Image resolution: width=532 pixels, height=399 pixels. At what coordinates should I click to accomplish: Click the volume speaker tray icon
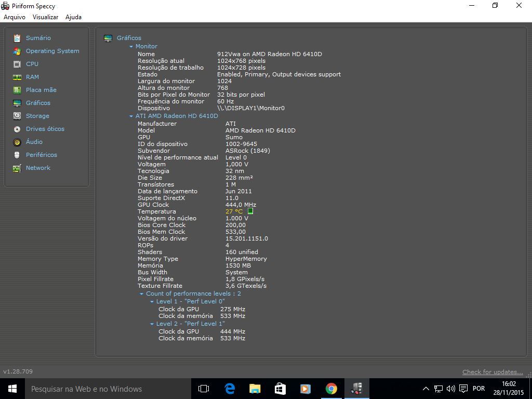450,389
